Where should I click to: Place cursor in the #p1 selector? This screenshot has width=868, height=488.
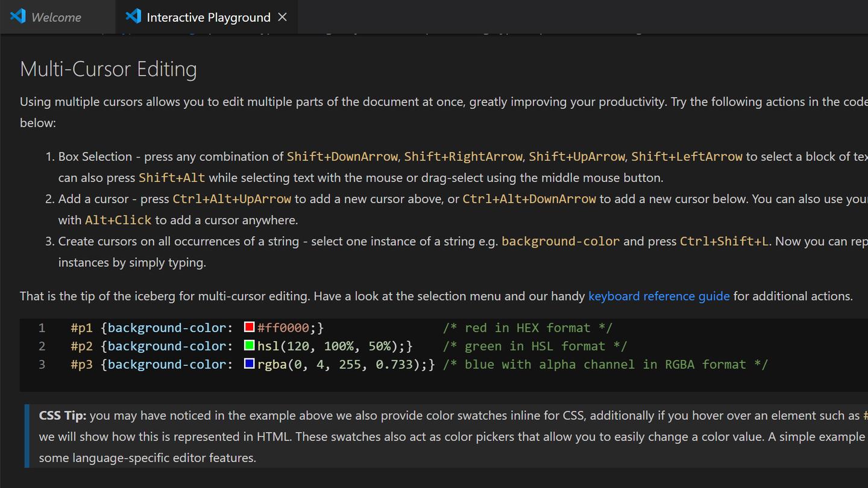(x=81, y=328)
